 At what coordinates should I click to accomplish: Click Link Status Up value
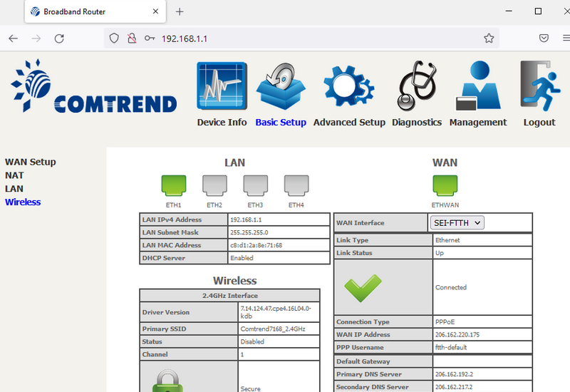coord(440,253)
